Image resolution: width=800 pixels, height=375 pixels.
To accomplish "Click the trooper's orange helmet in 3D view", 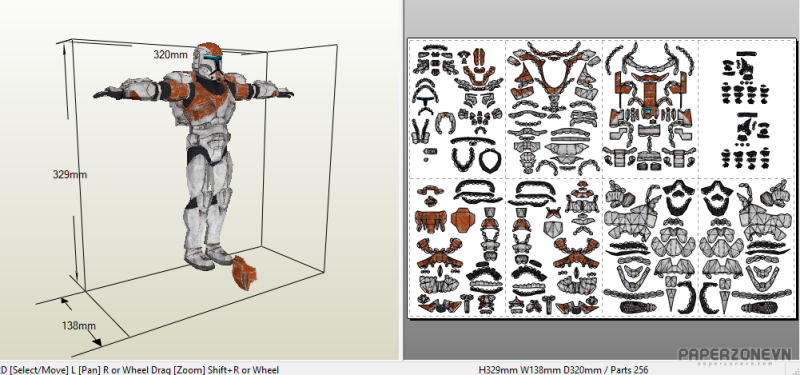I will click(x=209, y=58).
